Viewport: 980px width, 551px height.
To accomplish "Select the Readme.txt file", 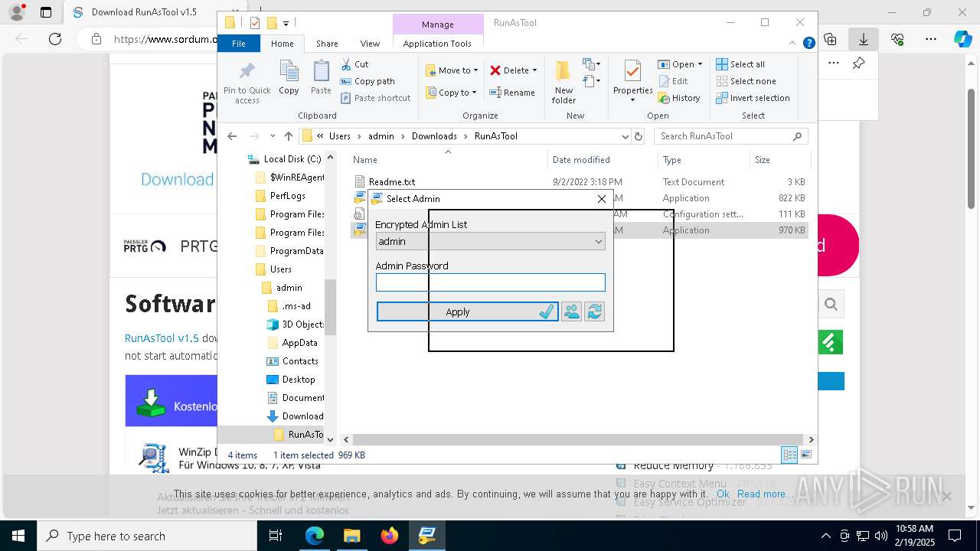I will pos(392,182).
